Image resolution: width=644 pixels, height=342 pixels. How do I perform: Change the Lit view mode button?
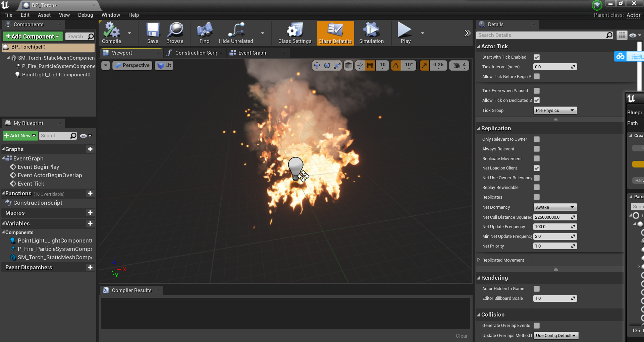tap(164, 65)
